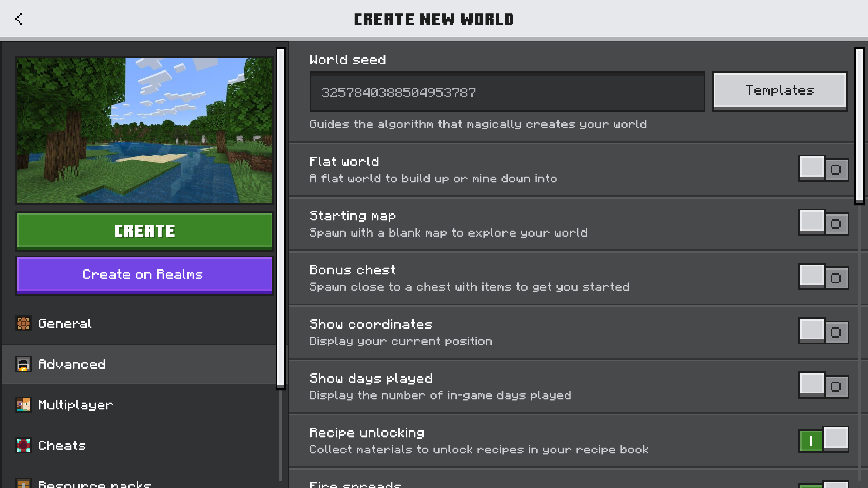Screen dimensions: 868x488
Task: Click the settings panel scrollbar handle
Action: (x=859, y=126)
